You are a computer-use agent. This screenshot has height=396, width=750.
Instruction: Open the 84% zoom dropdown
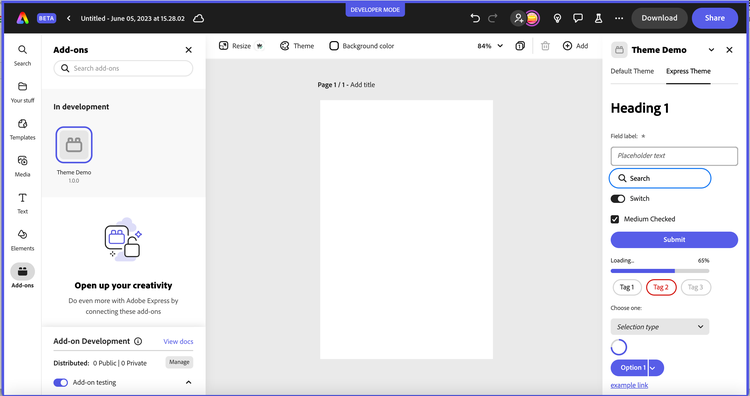click(490, 46)
